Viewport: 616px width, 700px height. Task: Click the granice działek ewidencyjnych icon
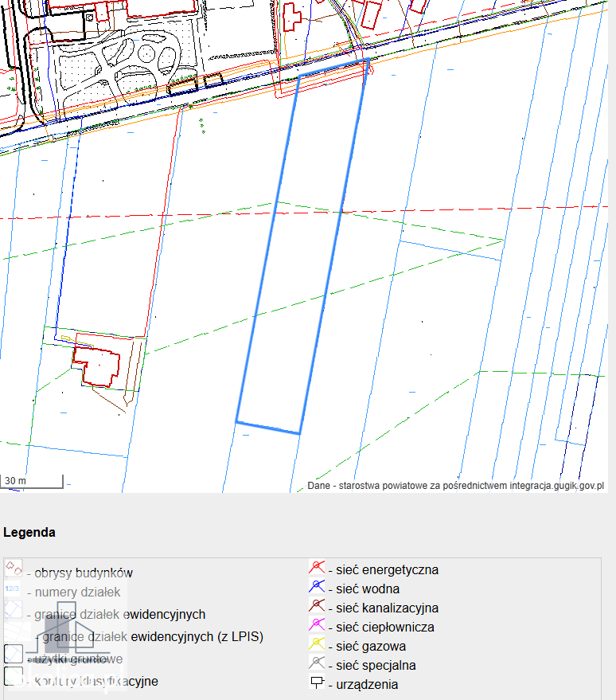click(x=14, y=610)
